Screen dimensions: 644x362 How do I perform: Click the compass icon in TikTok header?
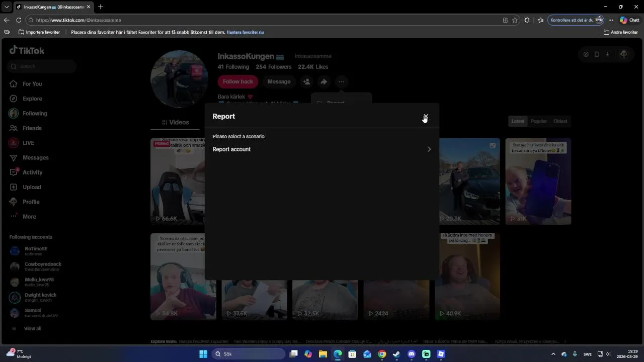tap(586, 54)
